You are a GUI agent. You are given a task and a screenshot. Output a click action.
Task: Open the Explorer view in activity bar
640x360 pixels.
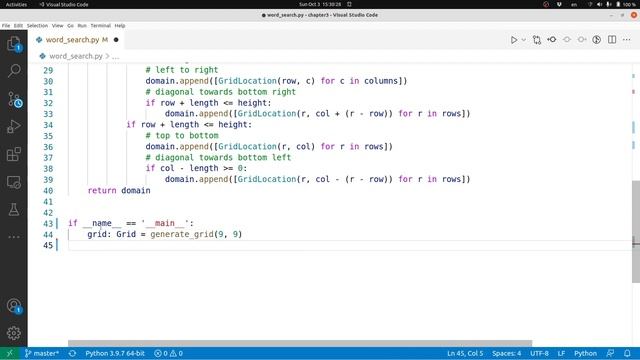pyautogui.click(x=14, y=44)
